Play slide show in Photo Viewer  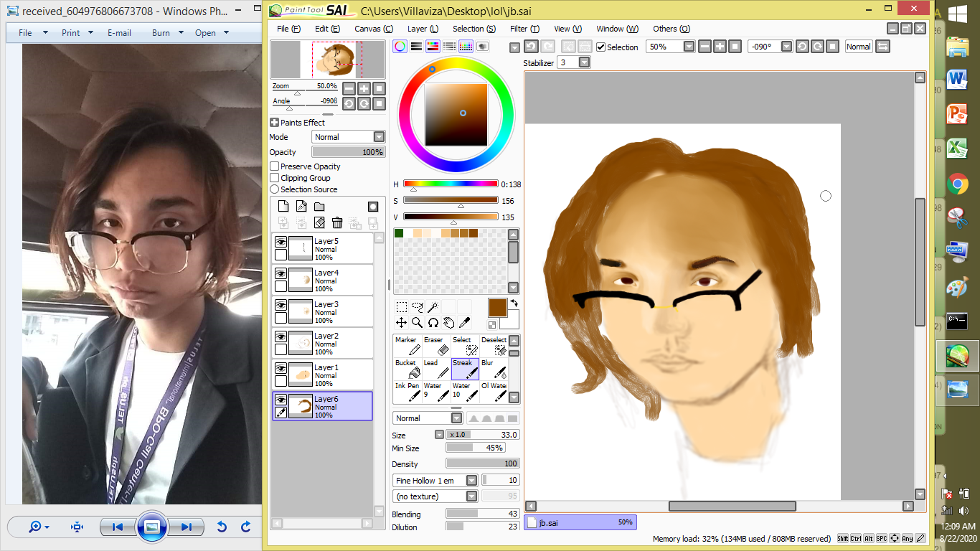[x=151, y=527]
